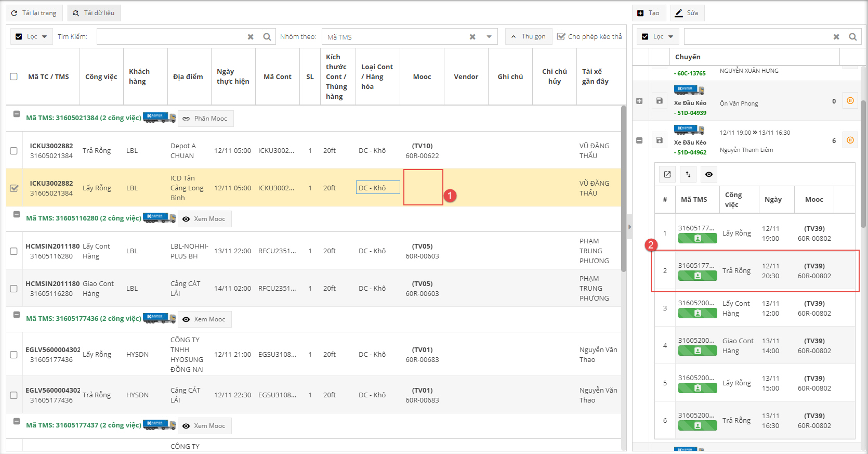Viewport: 868px width, 454px height.
Task: Click the Tạo button in right panel
Action: [x=648, y=13]
